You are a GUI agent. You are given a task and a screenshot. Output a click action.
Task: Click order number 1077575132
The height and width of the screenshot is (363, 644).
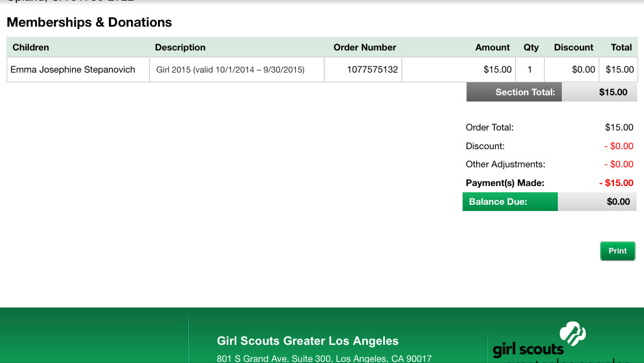click(372, 69)
